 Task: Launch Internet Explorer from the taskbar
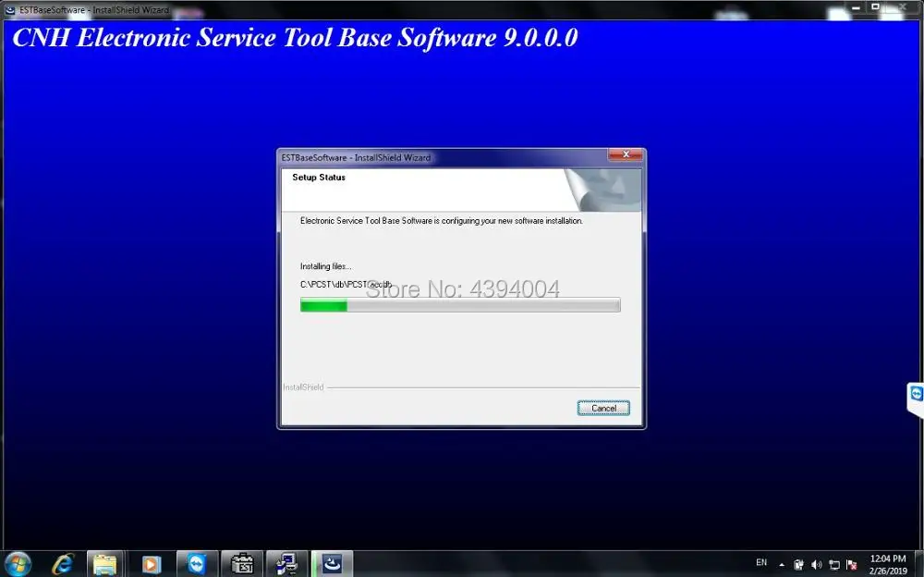tap(62, 564)
